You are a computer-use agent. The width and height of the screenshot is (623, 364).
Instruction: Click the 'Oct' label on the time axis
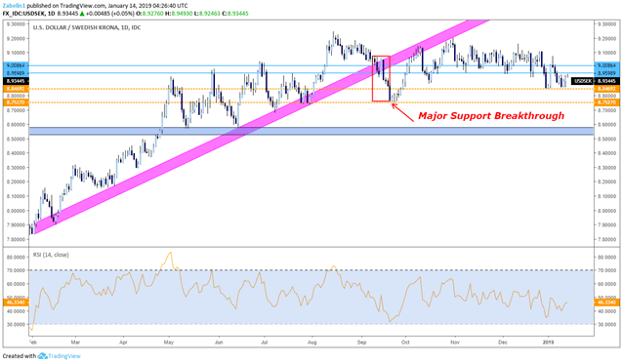pos(405,342)
